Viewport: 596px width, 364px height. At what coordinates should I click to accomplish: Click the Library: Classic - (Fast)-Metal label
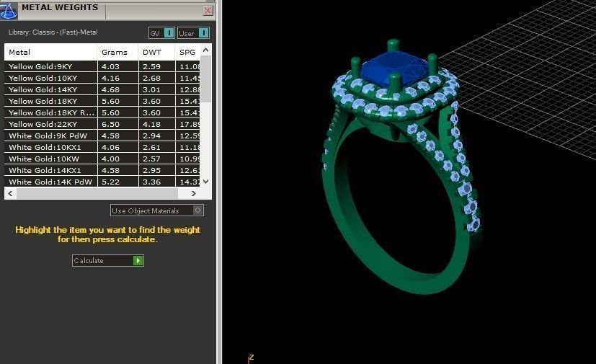tap(53, 32)
